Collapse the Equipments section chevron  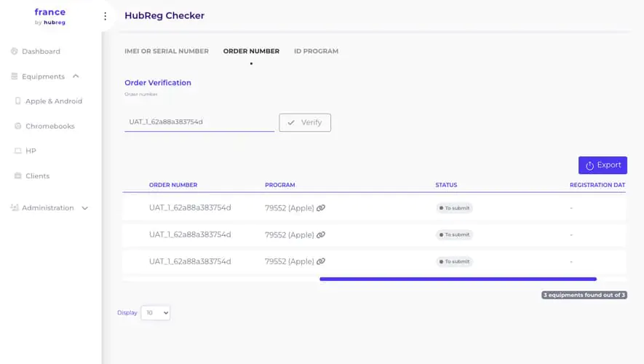click(76, 76)
